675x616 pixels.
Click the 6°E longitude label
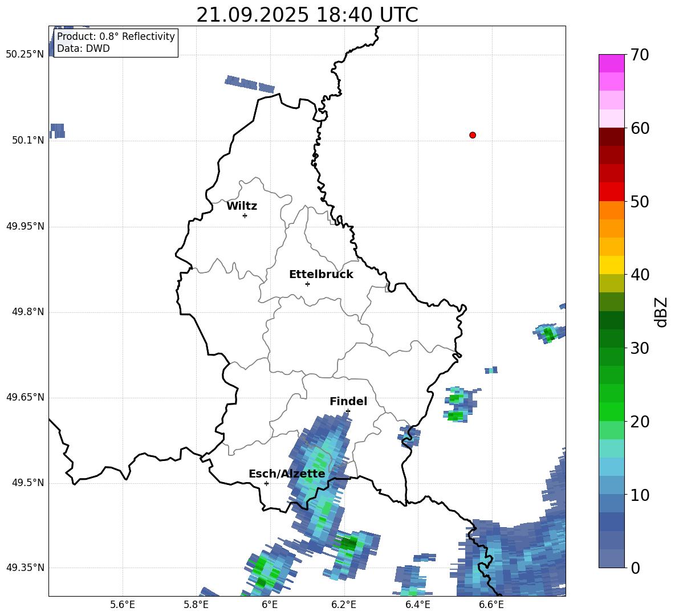coord(270,605)
